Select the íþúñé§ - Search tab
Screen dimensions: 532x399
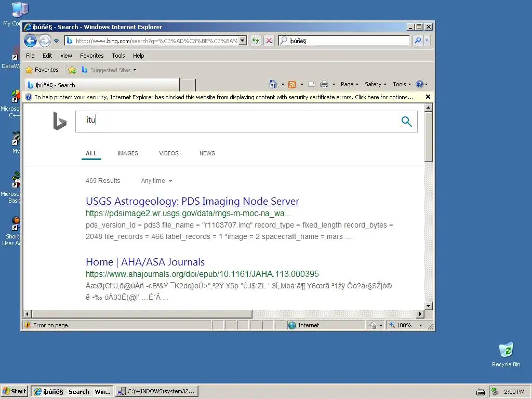tap(102, 85)
